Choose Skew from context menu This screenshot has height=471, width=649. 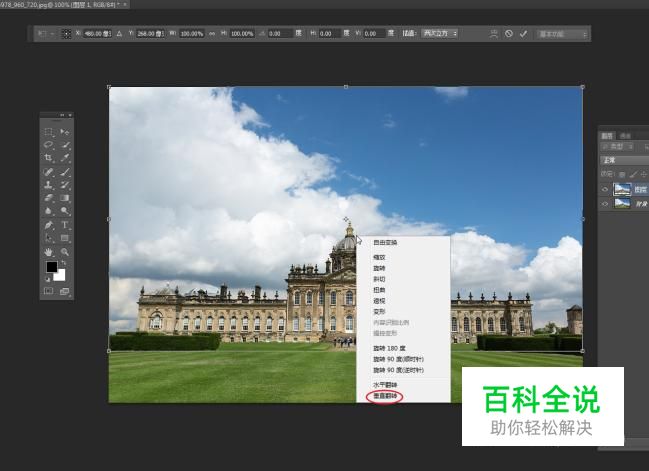click(x=379, y=279)
